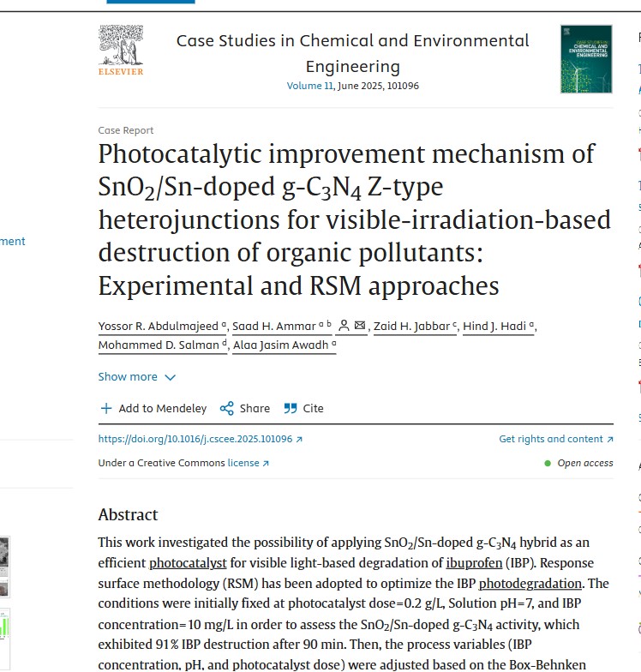641x672 pixels.
Task: Open the article DOI link
Action: 195,439
